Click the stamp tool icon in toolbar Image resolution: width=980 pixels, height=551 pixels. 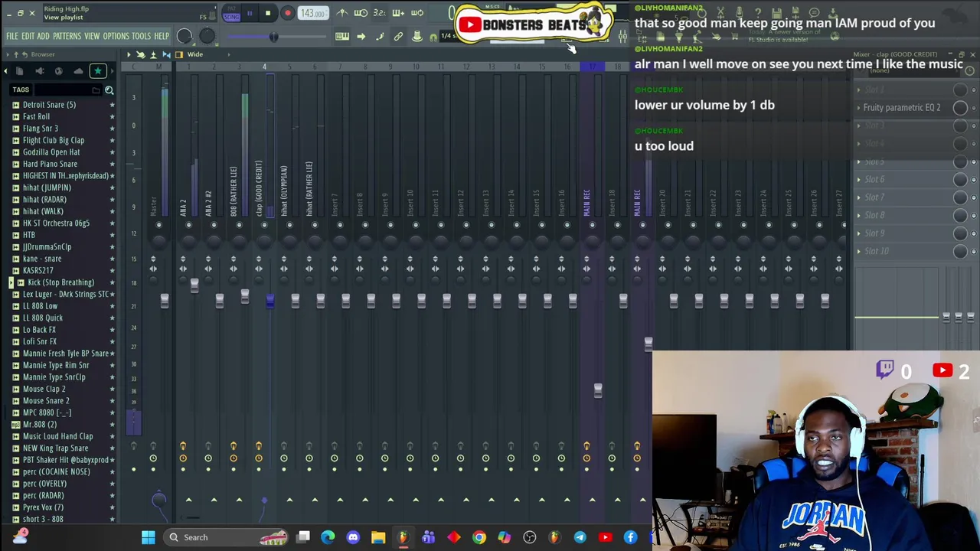pyautogui.click(x=417, y=36)
